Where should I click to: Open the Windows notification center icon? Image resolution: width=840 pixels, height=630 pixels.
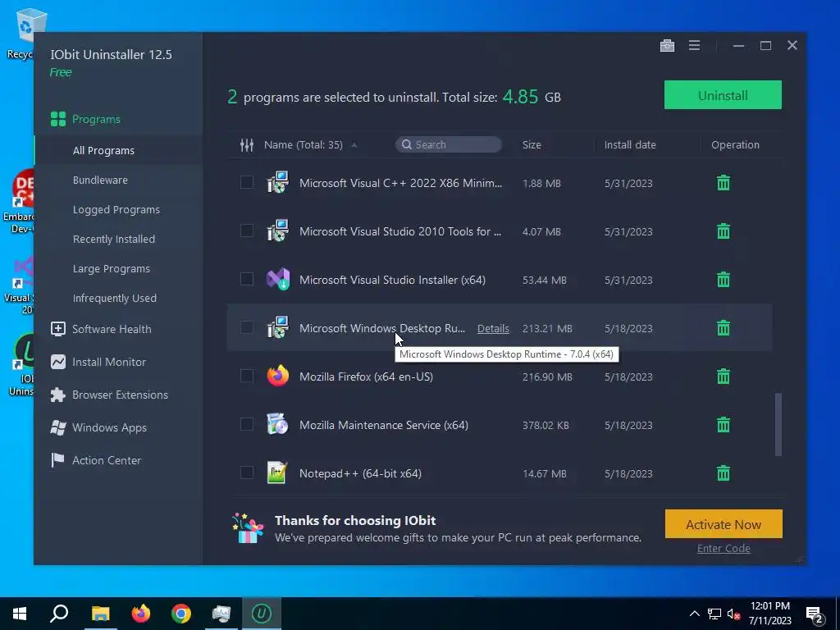pyautogui.click(x=815, y=614)
